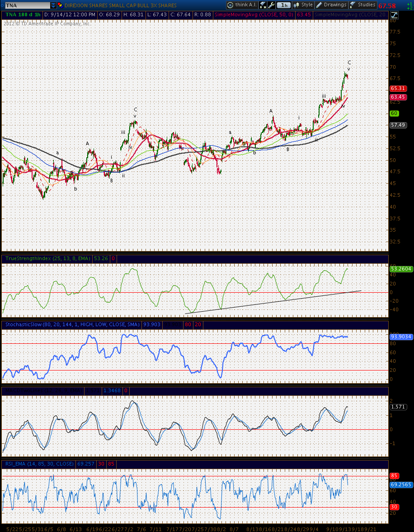Select the black trendline in the TSI panel
This screenshot has height=532, width=414.
point(273,302)
